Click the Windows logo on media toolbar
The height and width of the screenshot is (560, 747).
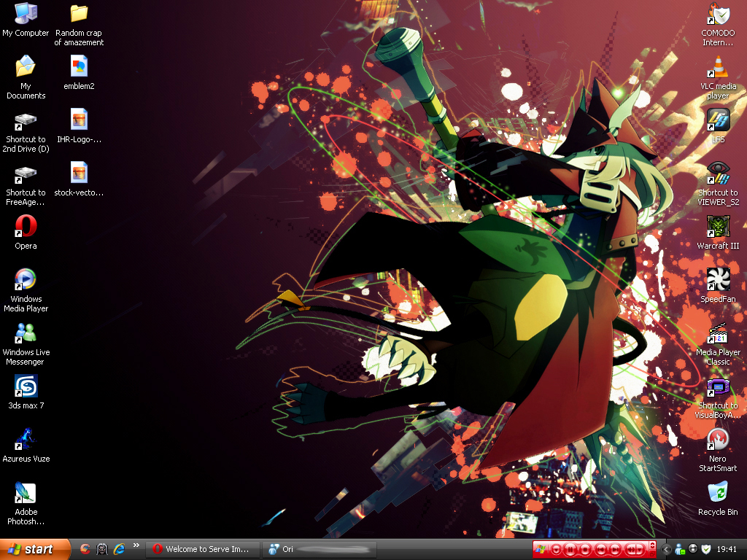541,549
